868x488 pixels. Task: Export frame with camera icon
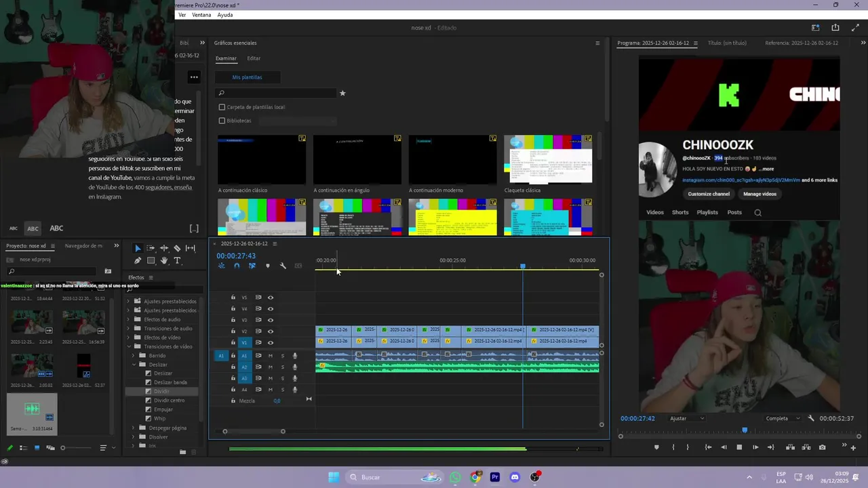tap(822, 447)
